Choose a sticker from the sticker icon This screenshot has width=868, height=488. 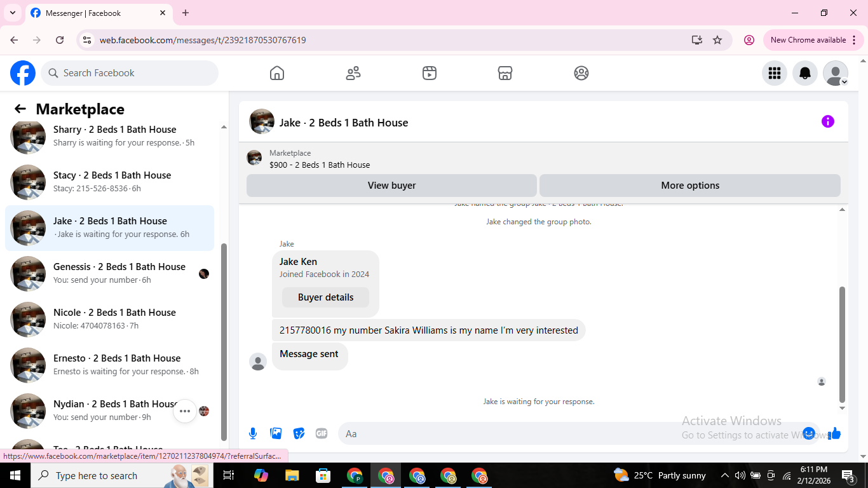coord(299,433)
